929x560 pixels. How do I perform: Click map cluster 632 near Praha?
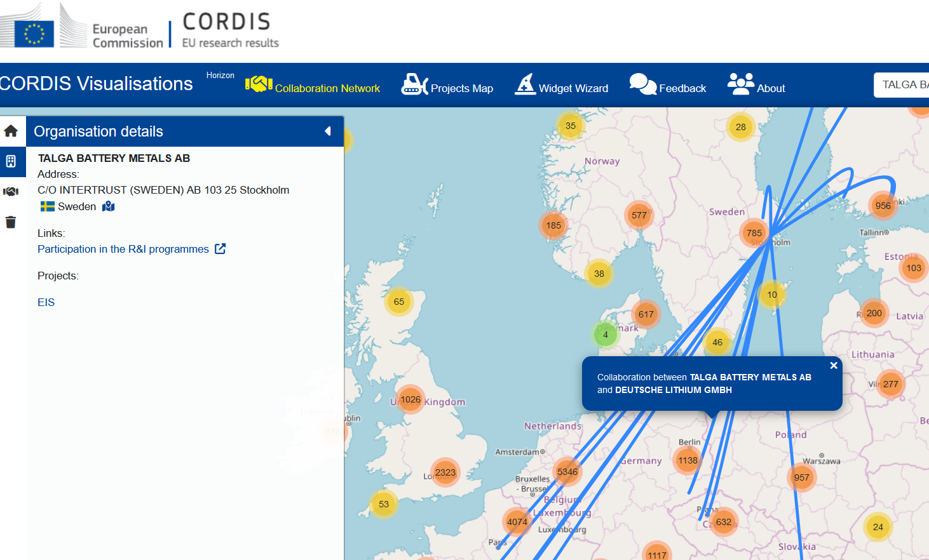pyautogui.click(x=724, y=522)
